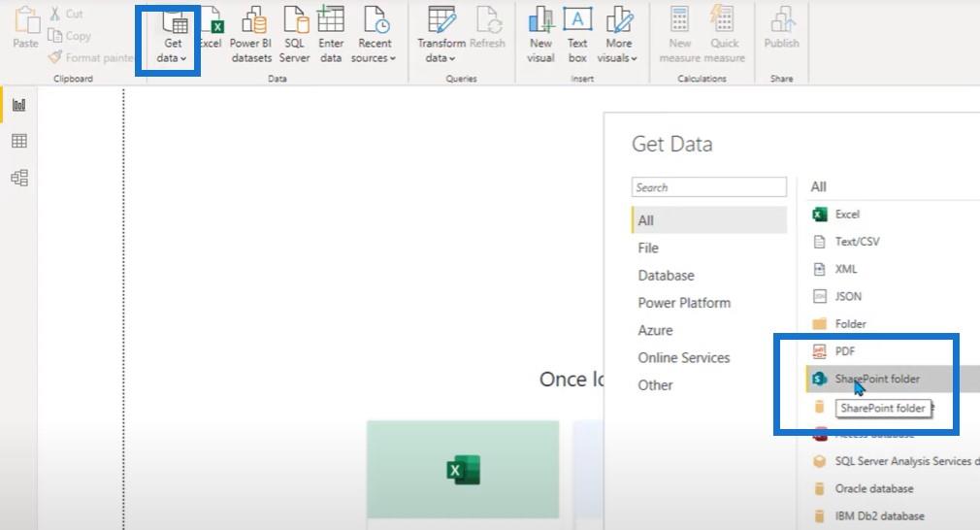
Task: Insert a New visual
Action: click(x=540, y=35)
